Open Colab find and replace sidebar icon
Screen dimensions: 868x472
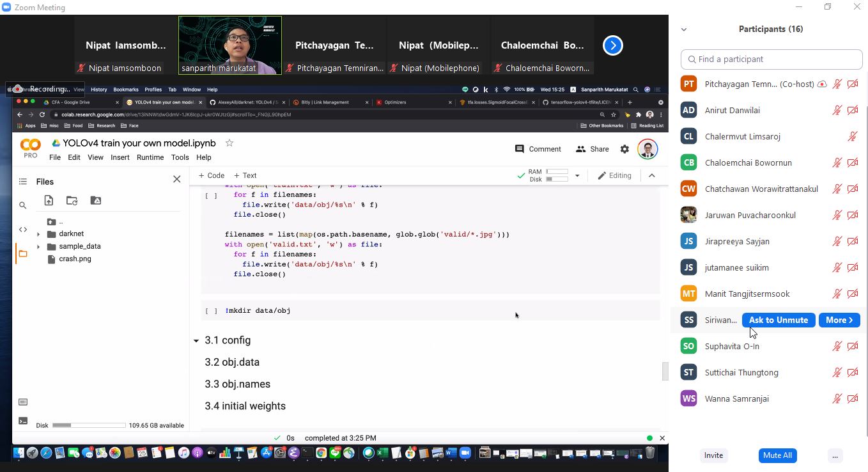click(23, 205)
